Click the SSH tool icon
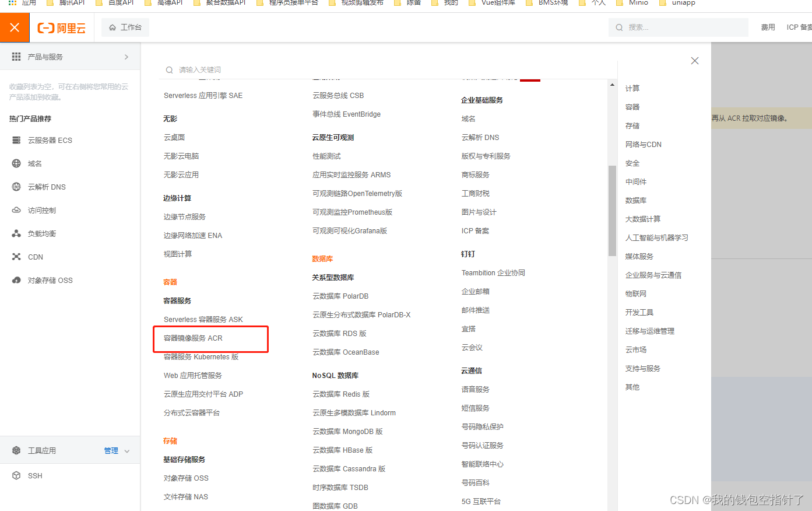Image resolution: width=812 pixels, height=511 pixels. point(16,475)
